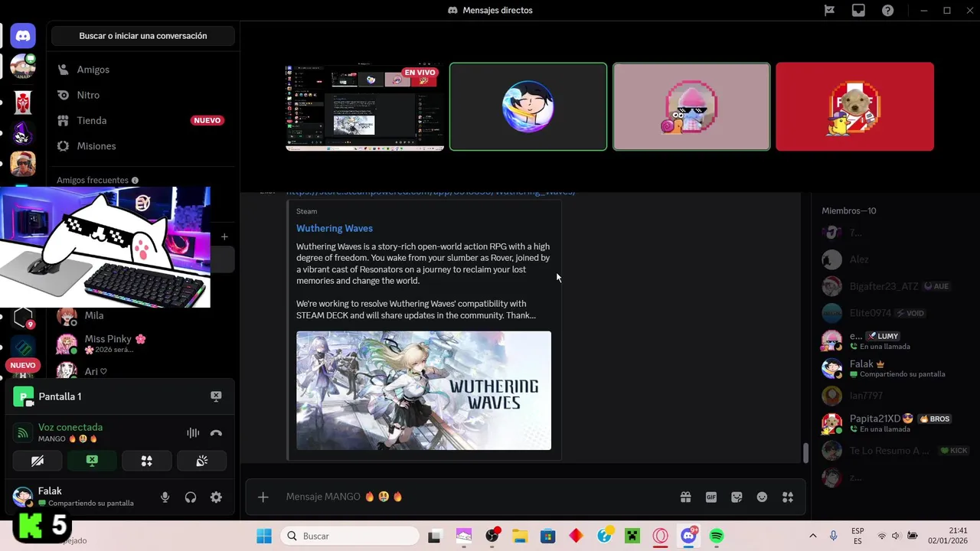Click Falak's avatar in user panel
This screenshot has height=551, width=980.
pos(23,497)
